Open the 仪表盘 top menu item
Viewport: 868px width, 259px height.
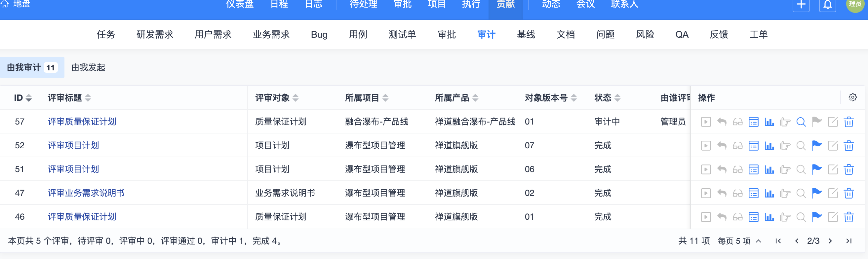(240, 4)
